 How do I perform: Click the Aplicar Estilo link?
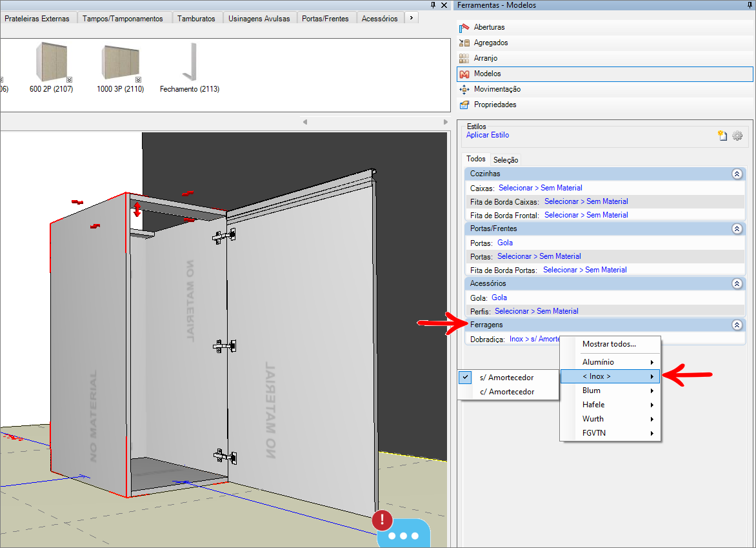(x=488, y=136)
